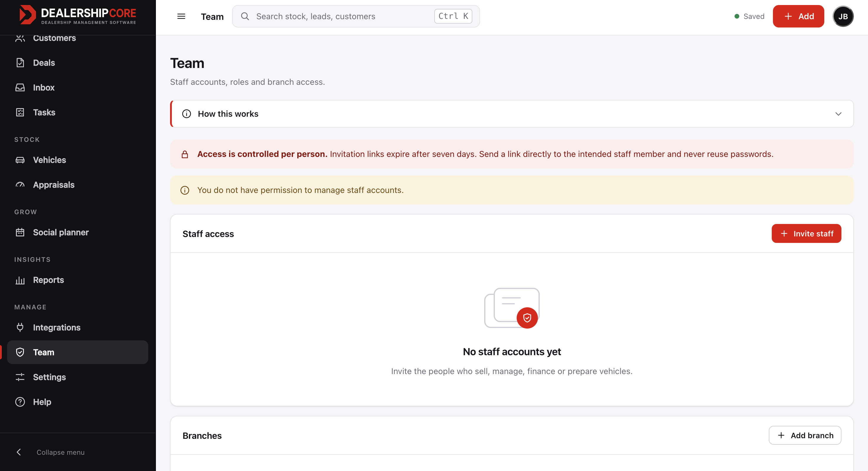The width and height of the screenshot is (868, 471).
Task: Click the Invite staff button
Action: click(806, 233)
